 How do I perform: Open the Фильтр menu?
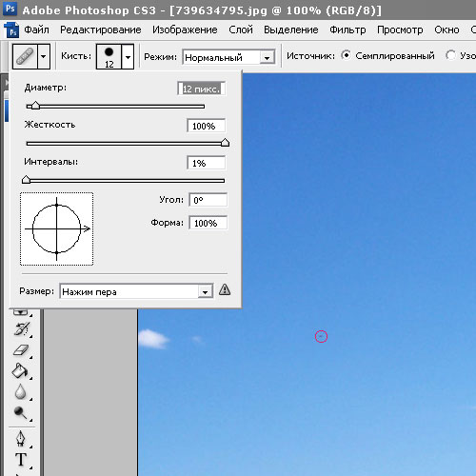point(347,30)
